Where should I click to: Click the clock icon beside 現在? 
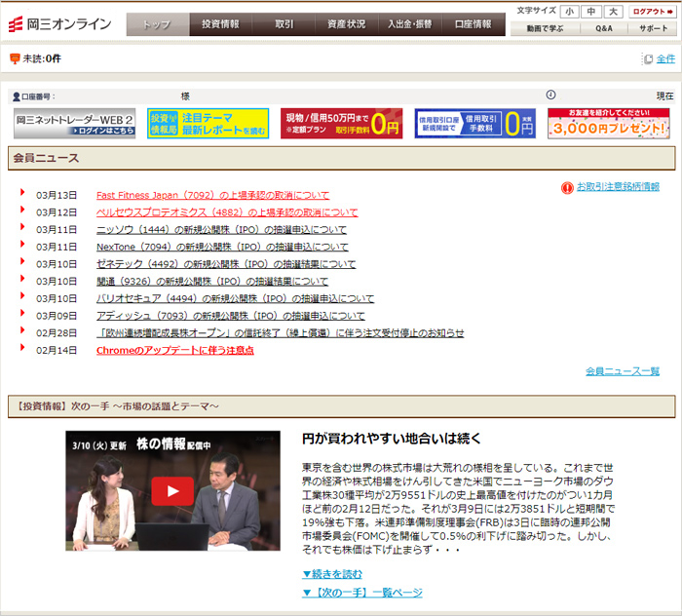(550, 95)
